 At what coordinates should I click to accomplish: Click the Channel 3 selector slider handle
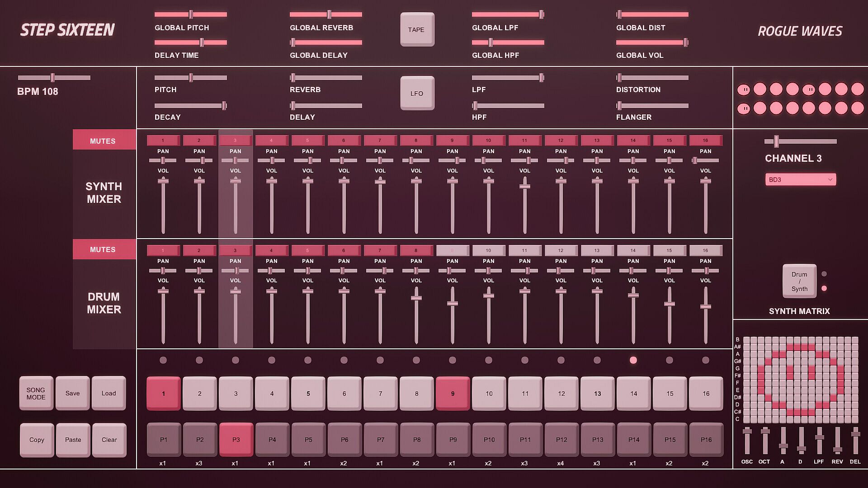[776, 141]
